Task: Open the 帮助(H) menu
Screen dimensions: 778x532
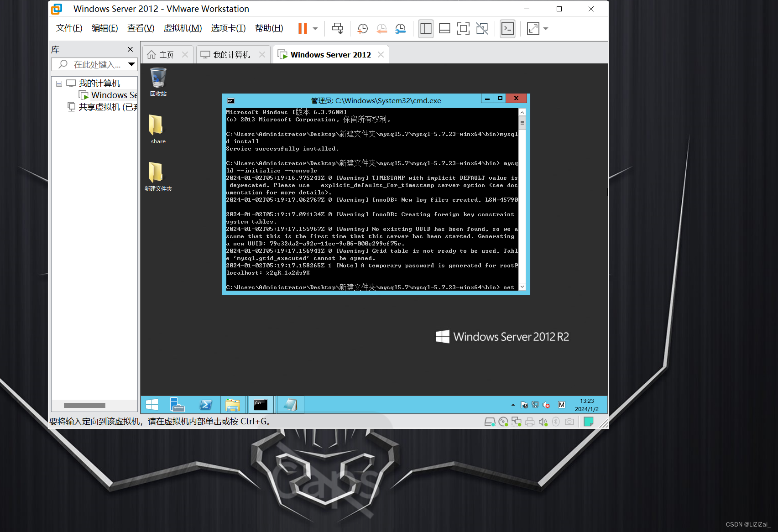Action: point(269,28)
